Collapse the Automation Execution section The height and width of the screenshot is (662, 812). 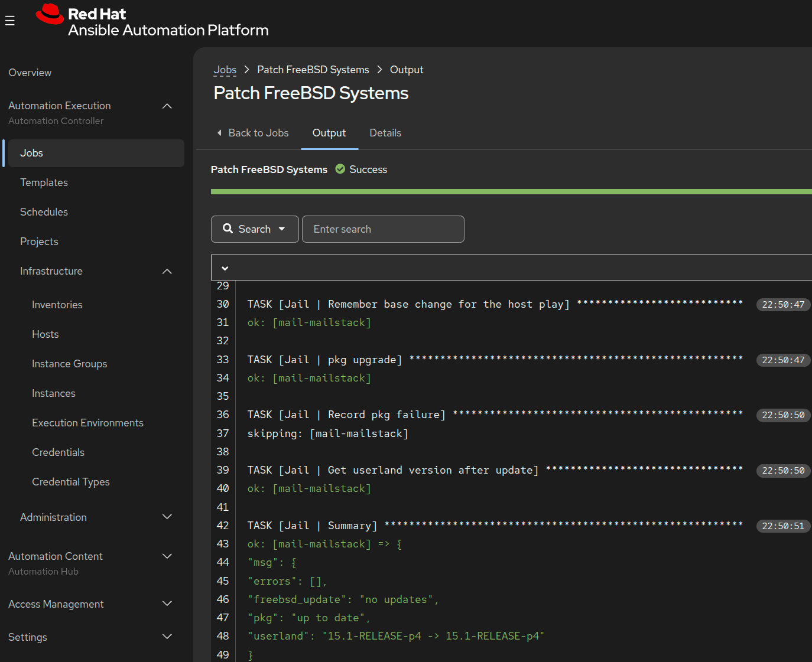click(x=167, y=106)
